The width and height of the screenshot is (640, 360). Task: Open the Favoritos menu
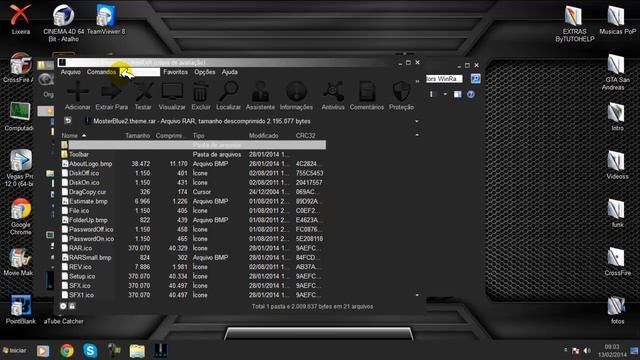coord(176,72)
